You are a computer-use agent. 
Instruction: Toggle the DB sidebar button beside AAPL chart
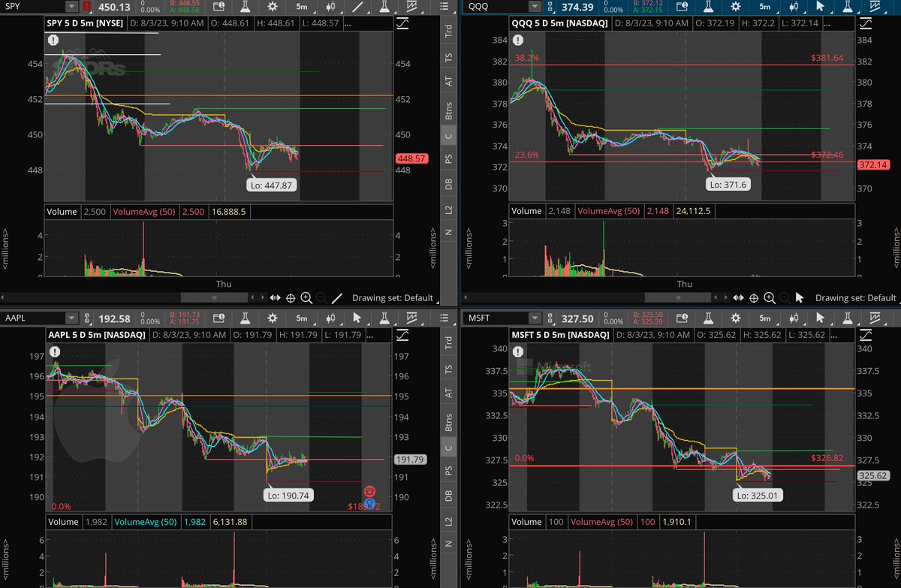click(x=448, y=496)
